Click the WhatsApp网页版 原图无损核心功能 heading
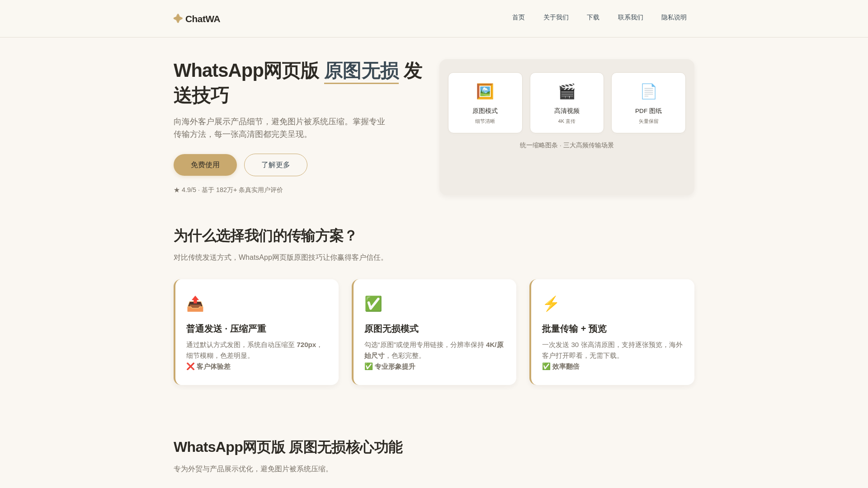 [288, 447]
